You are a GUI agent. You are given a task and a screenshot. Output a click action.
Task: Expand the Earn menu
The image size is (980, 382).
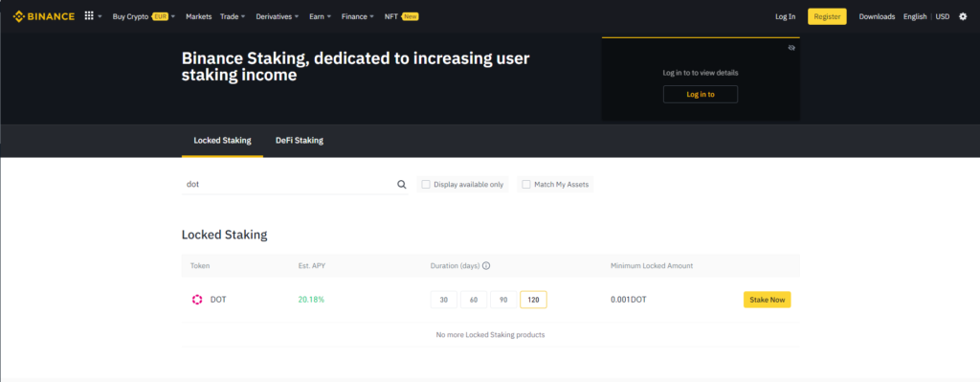[x=320, y=16]
